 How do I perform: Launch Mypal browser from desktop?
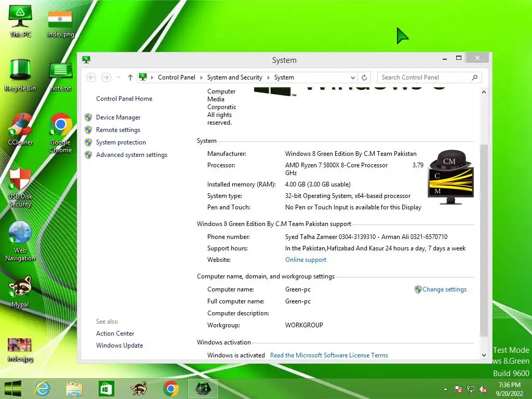click(20, 291)
